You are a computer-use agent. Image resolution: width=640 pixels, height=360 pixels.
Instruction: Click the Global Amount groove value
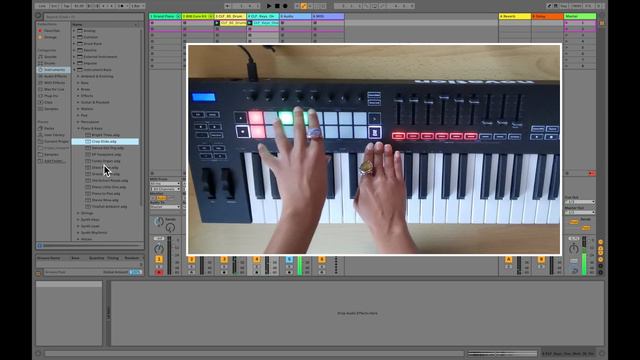[x=135, y=272]
